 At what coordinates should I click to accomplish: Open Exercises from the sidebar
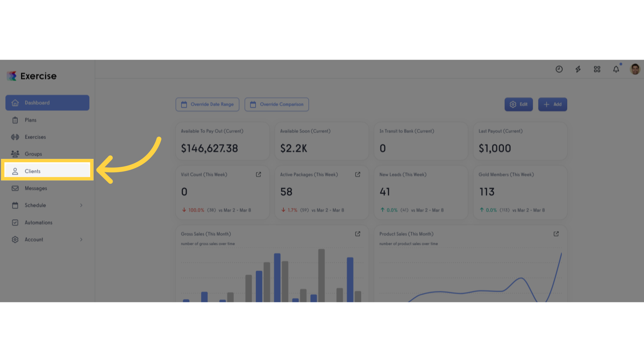[x=47, y=137]
